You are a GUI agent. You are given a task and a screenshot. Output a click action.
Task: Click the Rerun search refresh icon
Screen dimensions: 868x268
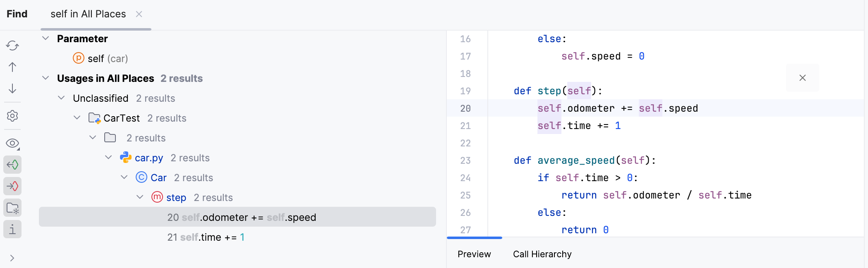tap(12, 45)
